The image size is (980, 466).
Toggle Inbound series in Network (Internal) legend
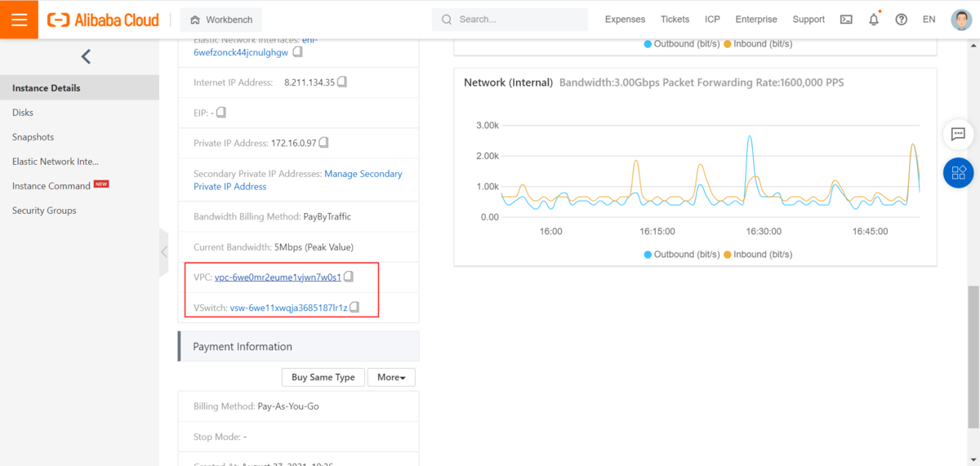758,255
